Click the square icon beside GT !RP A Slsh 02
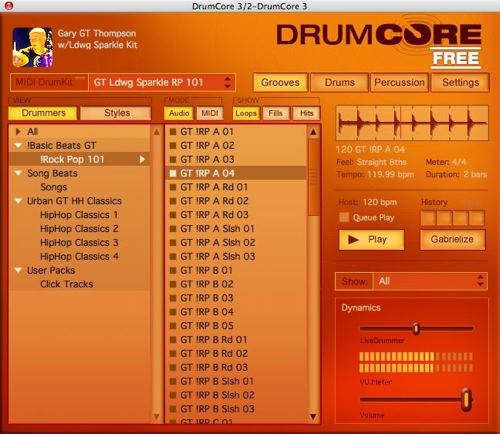The height and width of the screenshot is (434, 500). point(173,243)
